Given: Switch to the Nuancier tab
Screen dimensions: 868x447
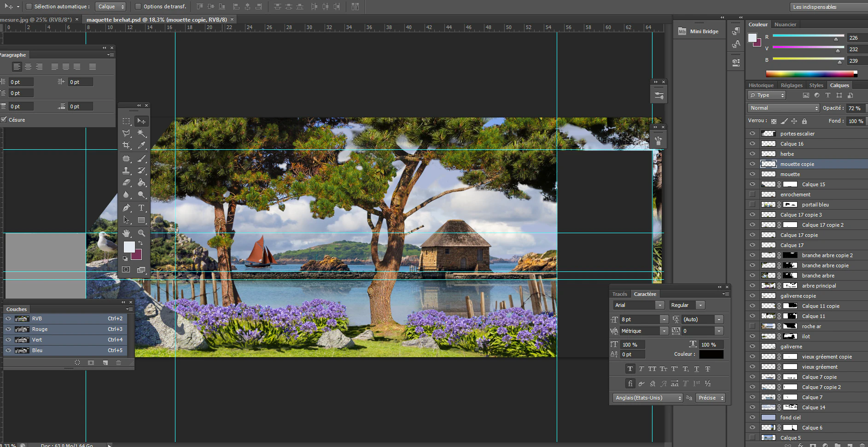Looking at the screenshot, I should pyautogui.click(x=785, y=24).
